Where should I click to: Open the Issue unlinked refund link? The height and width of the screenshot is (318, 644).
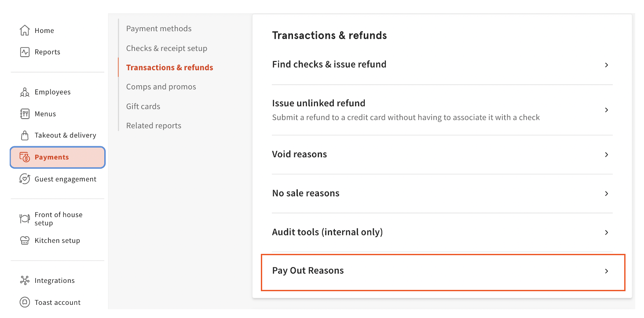click(x=318, y=103)
